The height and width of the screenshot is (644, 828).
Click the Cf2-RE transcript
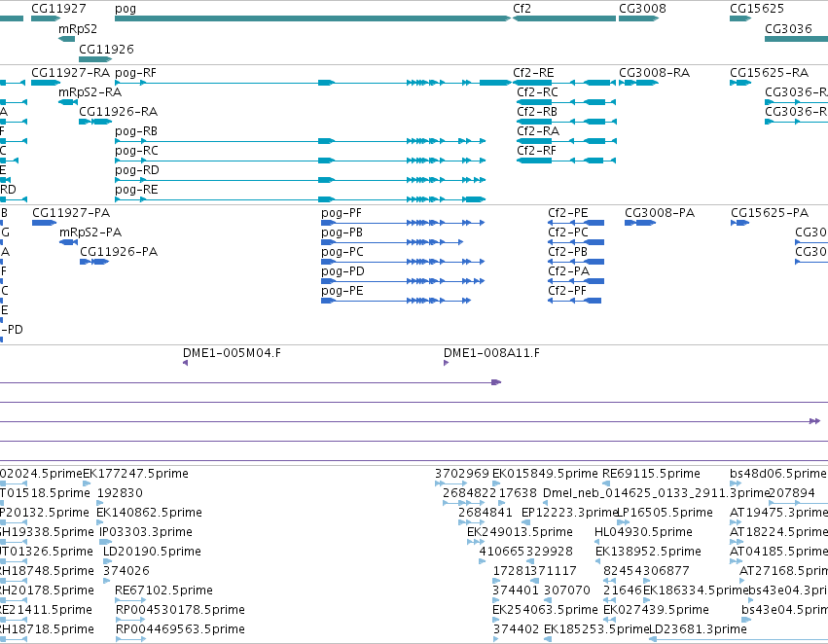(564, 83)
